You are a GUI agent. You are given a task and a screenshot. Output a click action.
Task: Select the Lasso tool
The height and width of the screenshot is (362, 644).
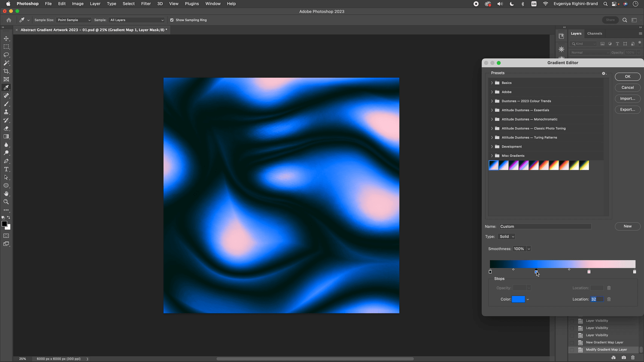coord(6,54)
